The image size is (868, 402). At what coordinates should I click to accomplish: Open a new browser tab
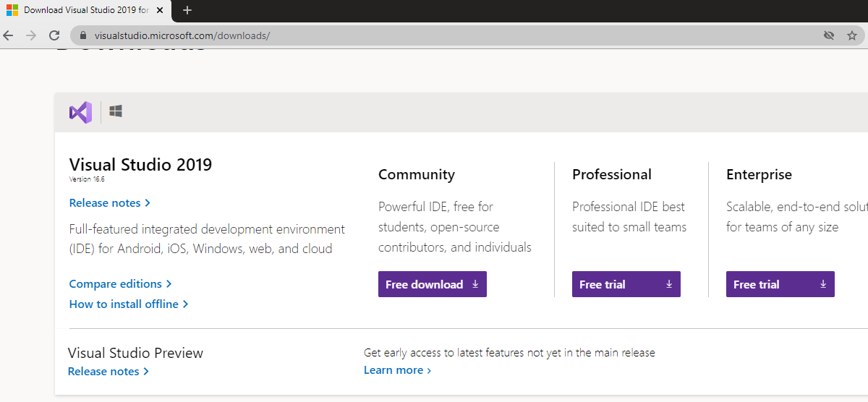click(x=187, y=10)
